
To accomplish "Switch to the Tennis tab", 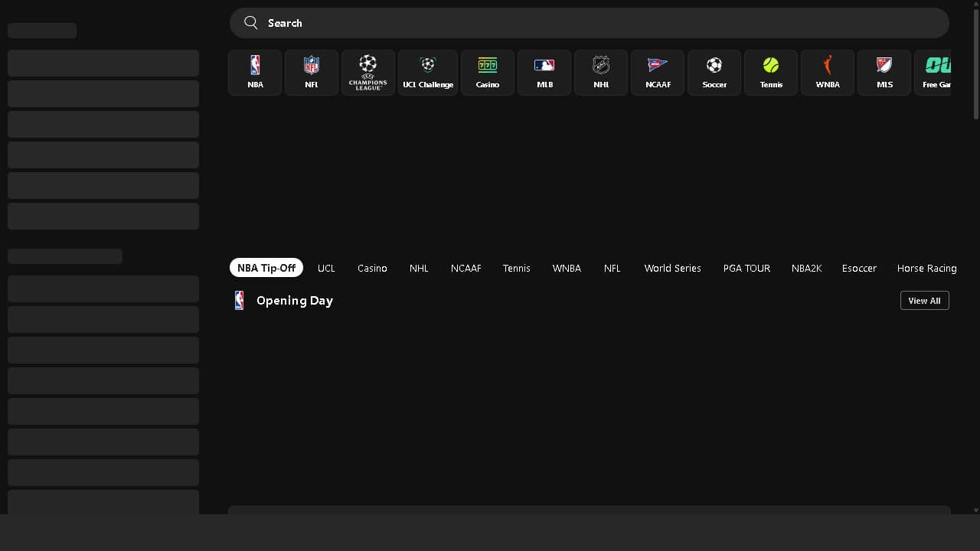I will tap(517, 268).
